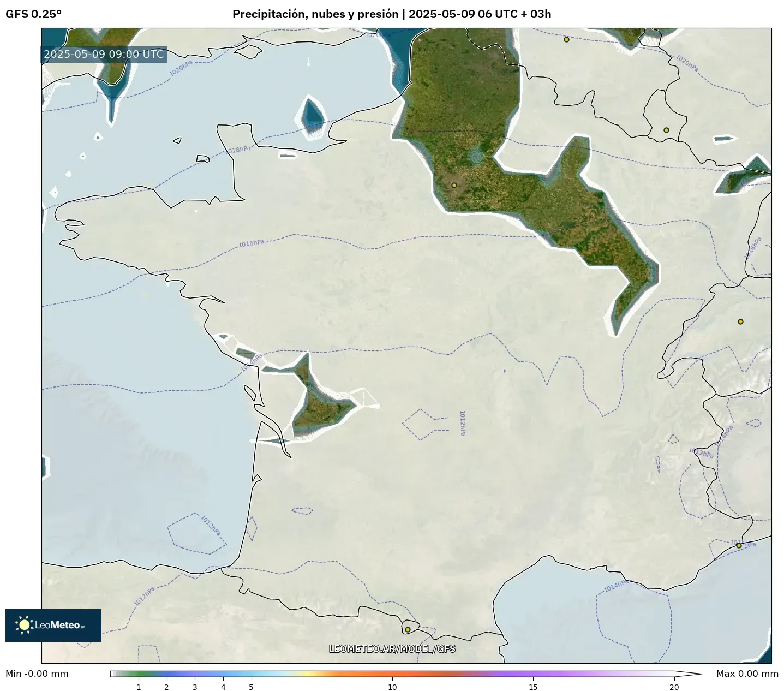Click the orange colorbar section at 10 mm
The width and height of the screenshot is (784, 691).
click(392, 674)
